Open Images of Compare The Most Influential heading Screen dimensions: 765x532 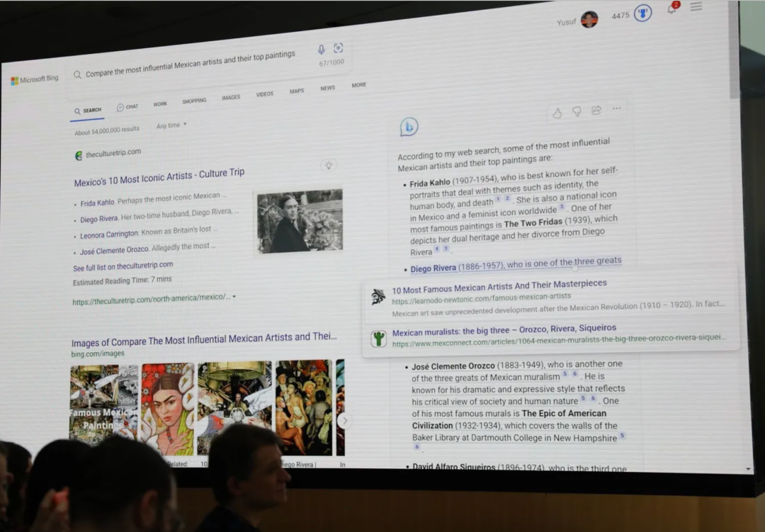pos(204,339)
